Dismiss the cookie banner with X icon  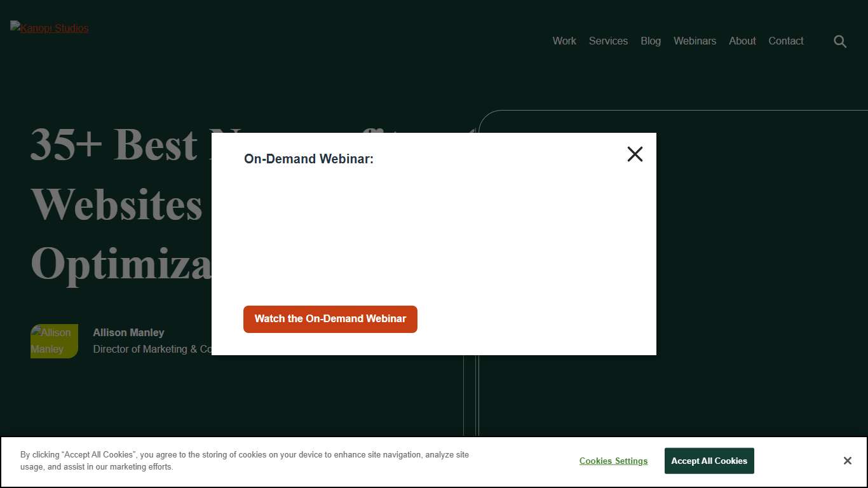click(847, 461)
